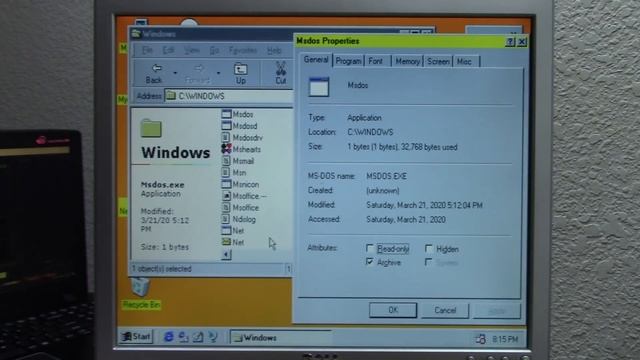The image size is (640, 360).
Task: Open the Back button history dropdown arrow
Action: tap(176, 73)
